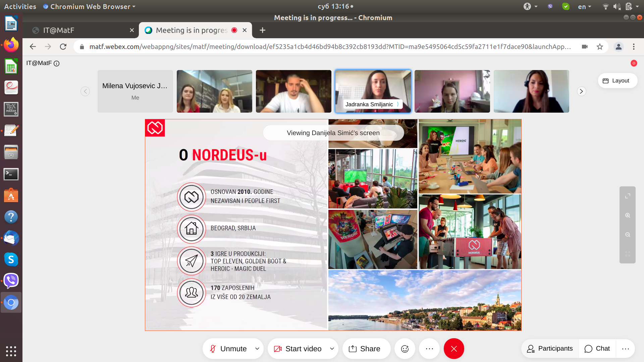The width and height of the screenshot is (644, 362).
Task: Click the camera permission icon in address bar
Action: (x=585, y=47)
